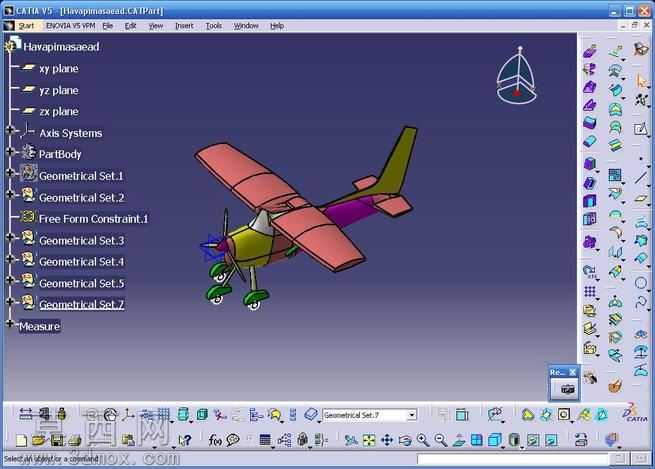Click the Multi-View quad window icon
The image size is (655, 469).
coord(477,440)
